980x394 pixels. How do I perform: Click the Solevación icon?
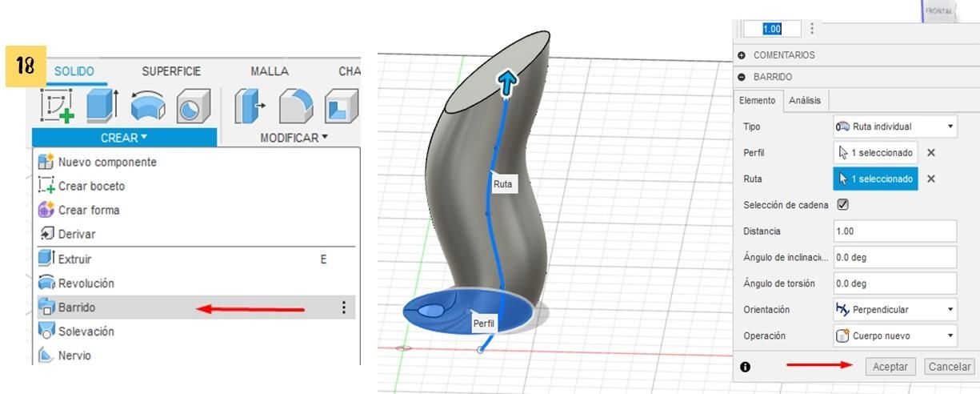click(x=46, y=331)
